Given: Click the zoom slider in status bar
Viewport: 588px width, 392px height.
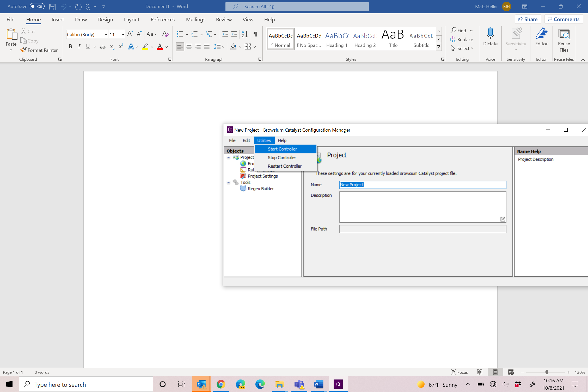Looking at the screenshot, I should tap(547, 372).
